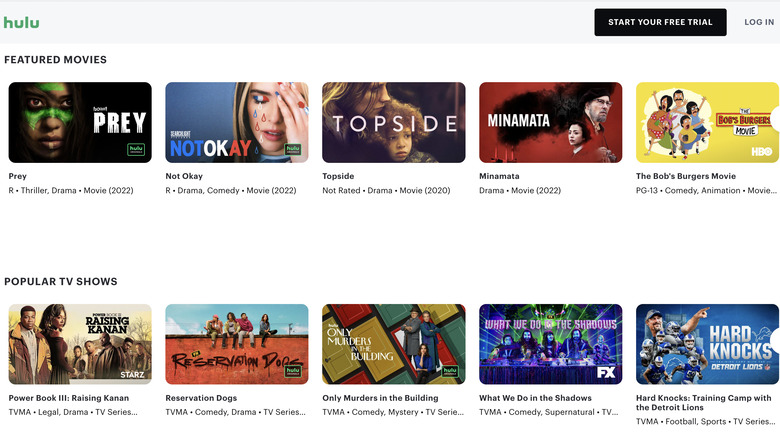Click Reservation Dogs title text

pyautogui.click(x=201, y=398)
